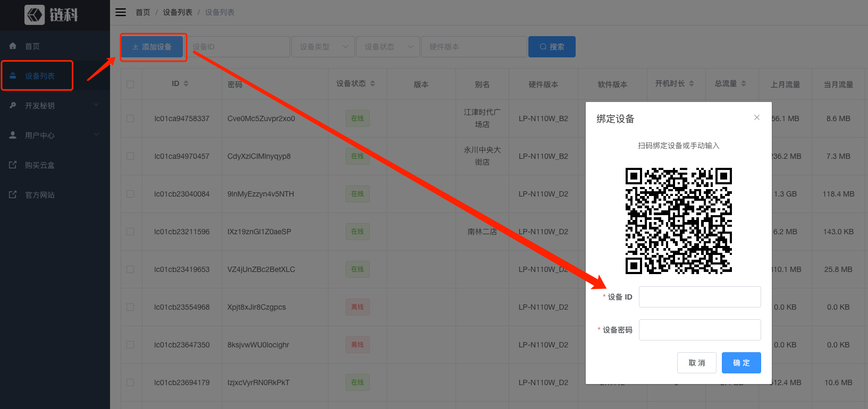Open 官方网站 sidebar link
The width and height of the screenshot is (868, 409).
(x=55, y=195)
